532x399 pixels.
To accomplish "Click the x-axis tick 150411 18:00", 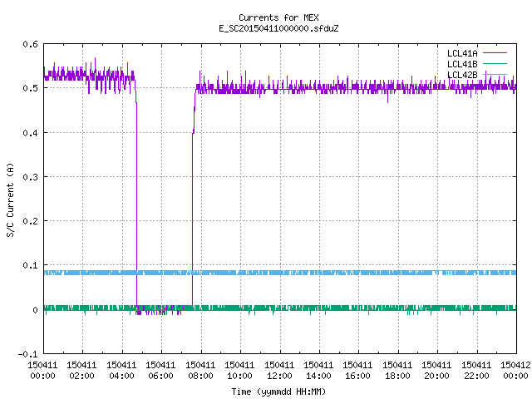I will pos(397,370).
